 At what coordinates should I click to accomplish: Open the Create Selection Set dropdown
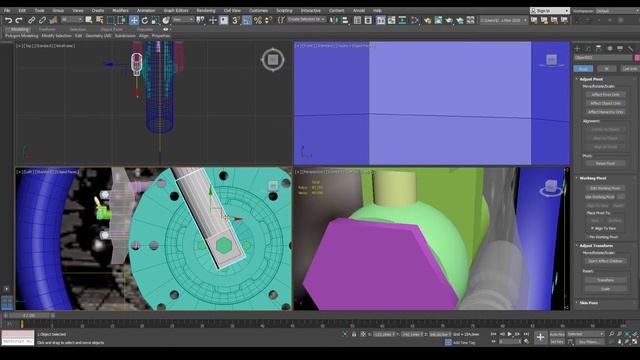point(306,20)
